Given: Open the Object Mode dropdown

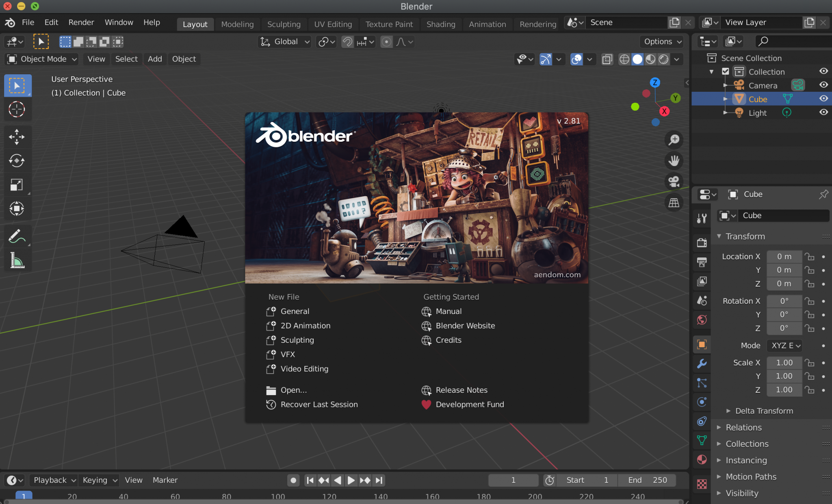Looking at the screenshot, I should (x=42, y=59).
